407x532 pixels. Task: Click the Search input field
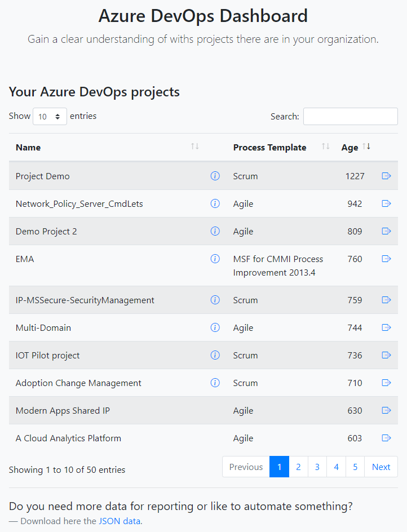(x=350, y=116)
